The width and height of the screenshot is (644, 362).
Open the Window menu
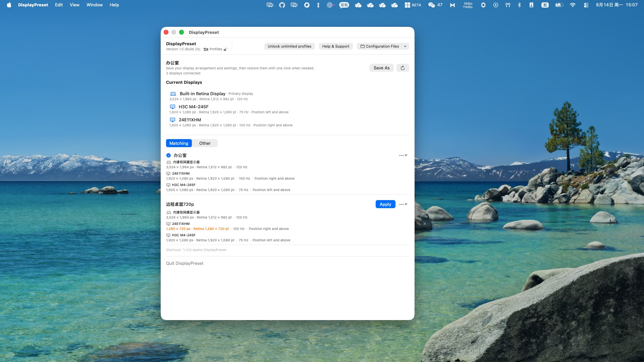point(95,5)
